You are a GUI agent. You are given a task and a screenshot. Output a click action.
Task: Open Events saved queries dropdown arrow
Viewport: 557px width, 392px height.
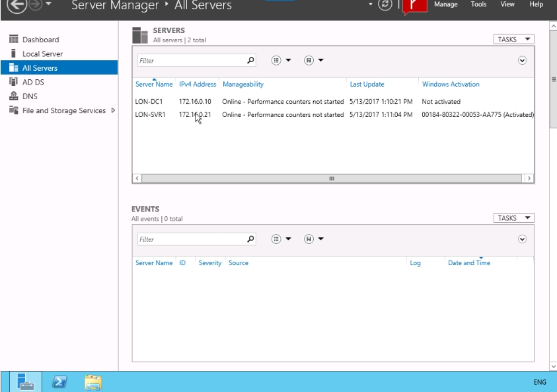coord(320,239)
